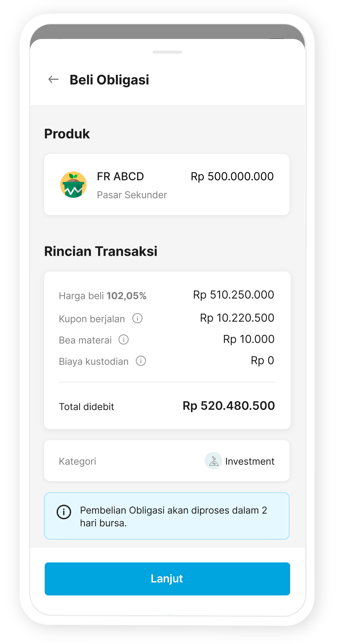The image size is (338, 644).
Task: Tap the Total didebit amount Rp 520.480.500
Action: click(229, 406)
